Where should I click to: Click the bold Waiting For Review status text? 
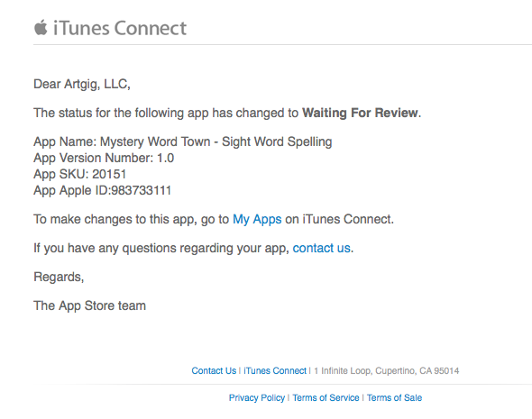pyautogui.click(x=360, y=113)
